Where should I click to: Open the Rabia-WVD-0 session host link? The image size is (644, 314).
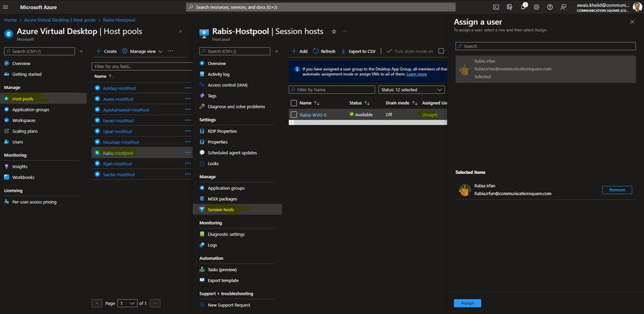313,115
